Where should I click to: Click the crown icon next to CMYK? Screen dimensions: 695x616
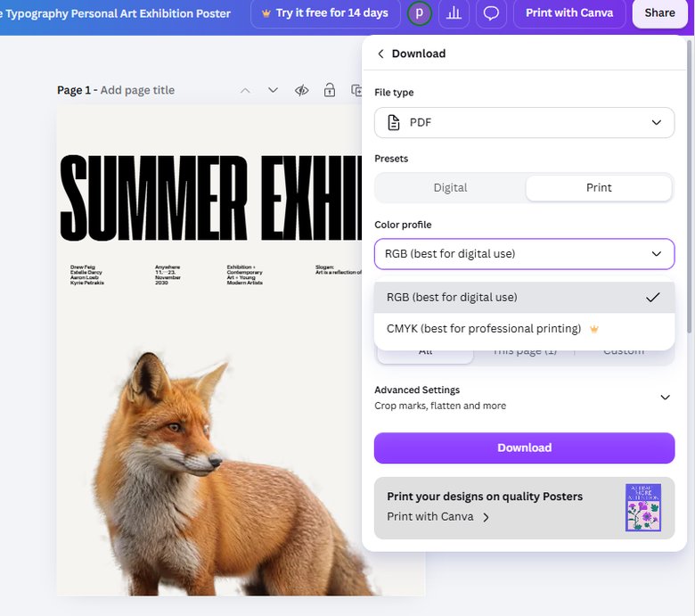594,329
